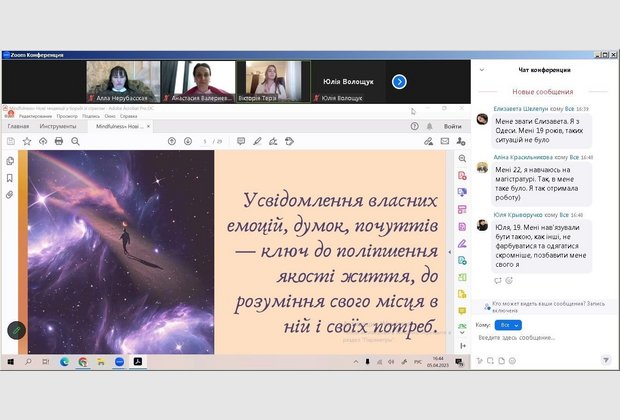Click the search magnifier in Acrobat toolbar
Screen dimensions: 620x420
[72, 141]
